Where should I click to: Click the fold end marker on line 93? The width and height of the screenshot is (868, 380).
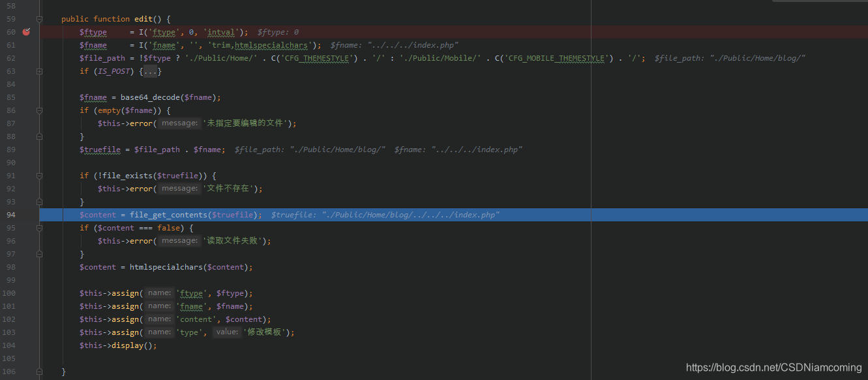point(40,202)
